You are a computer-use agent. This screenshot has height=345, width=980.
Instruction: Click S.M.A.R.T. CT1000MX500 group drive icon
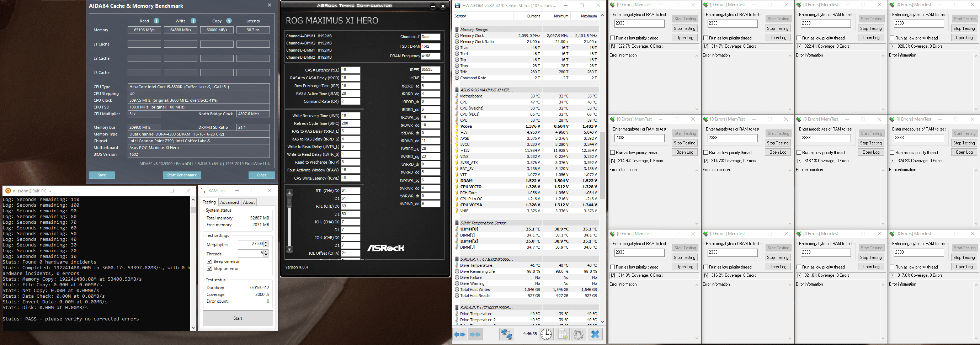click(457, 259)
